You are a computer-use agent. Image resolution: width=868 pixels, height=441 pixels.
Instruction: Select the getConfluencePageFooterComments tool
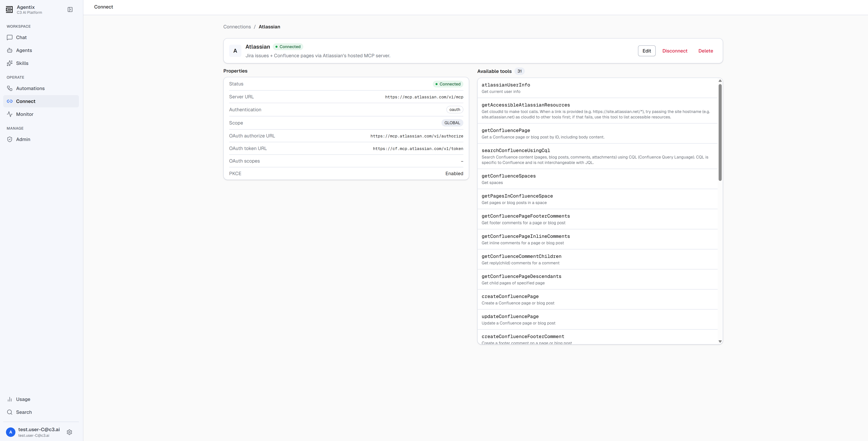(597, 219)
